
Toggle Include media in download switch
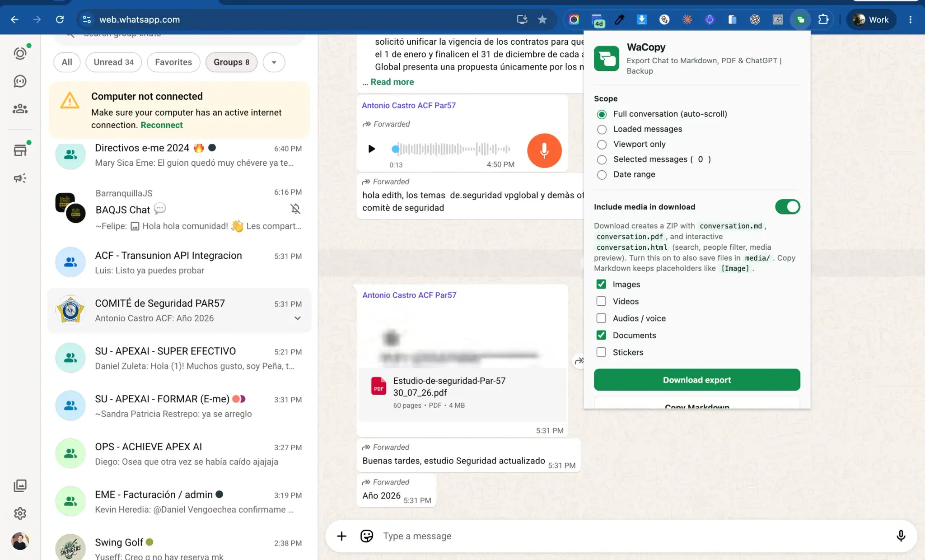(788, 207)
